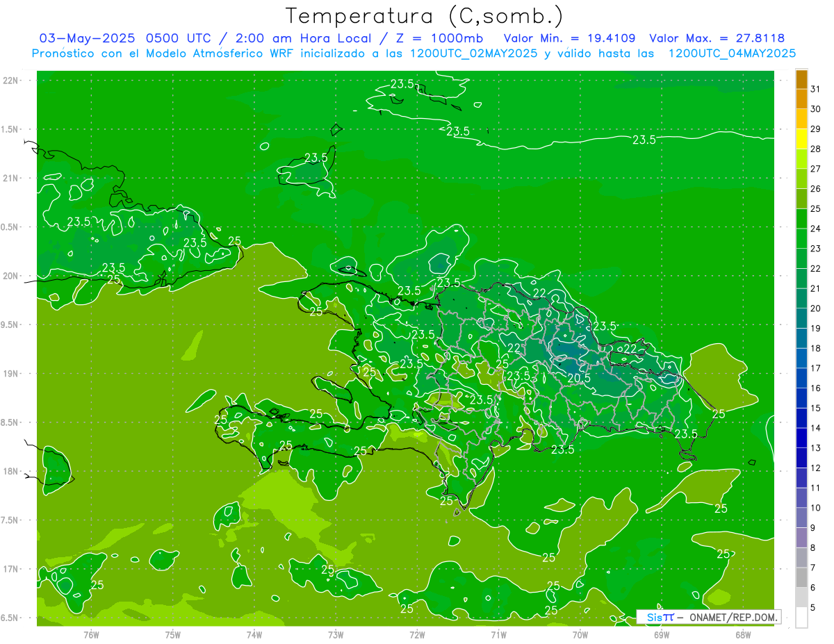Viewport: 834px width, 644px height.
Task: Click the orange-brown swatch beside the 31 label
Action: [802, 79]
